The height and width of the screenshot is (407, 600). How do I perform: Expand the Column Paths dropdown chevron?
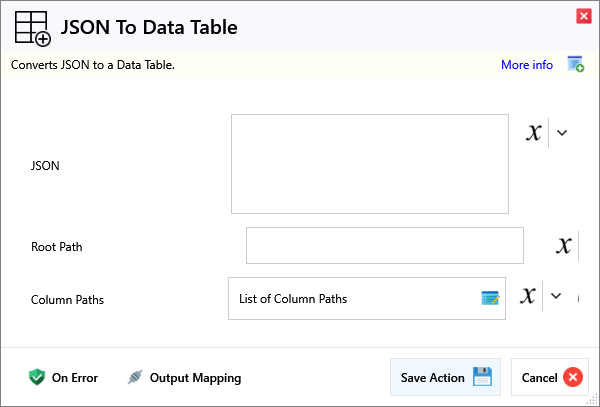pos(557,296)
